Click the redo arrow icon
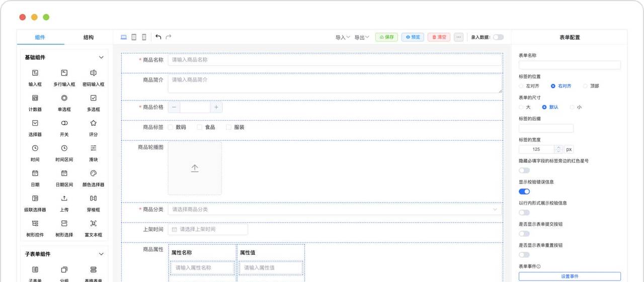Image resolution: width=644 pixels, height=282 pixels. [169, 37]
